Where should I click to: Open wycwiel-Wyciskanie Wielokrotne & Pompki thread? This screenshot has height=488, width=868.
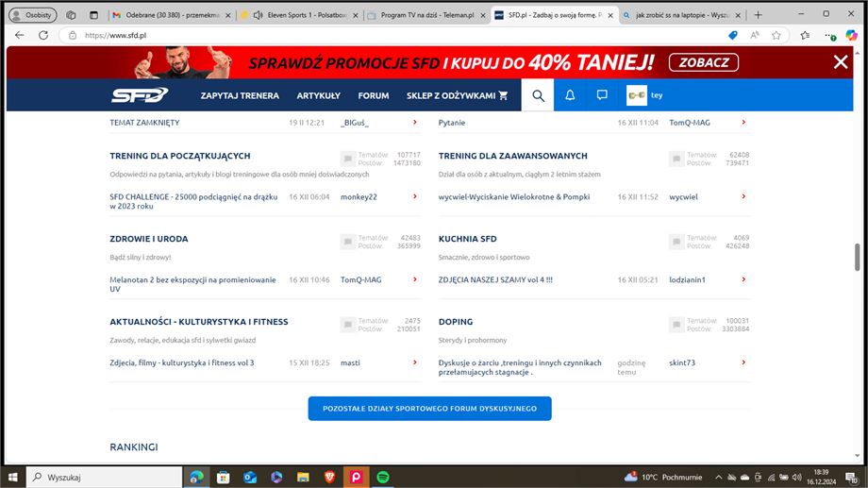coord(513,196)
